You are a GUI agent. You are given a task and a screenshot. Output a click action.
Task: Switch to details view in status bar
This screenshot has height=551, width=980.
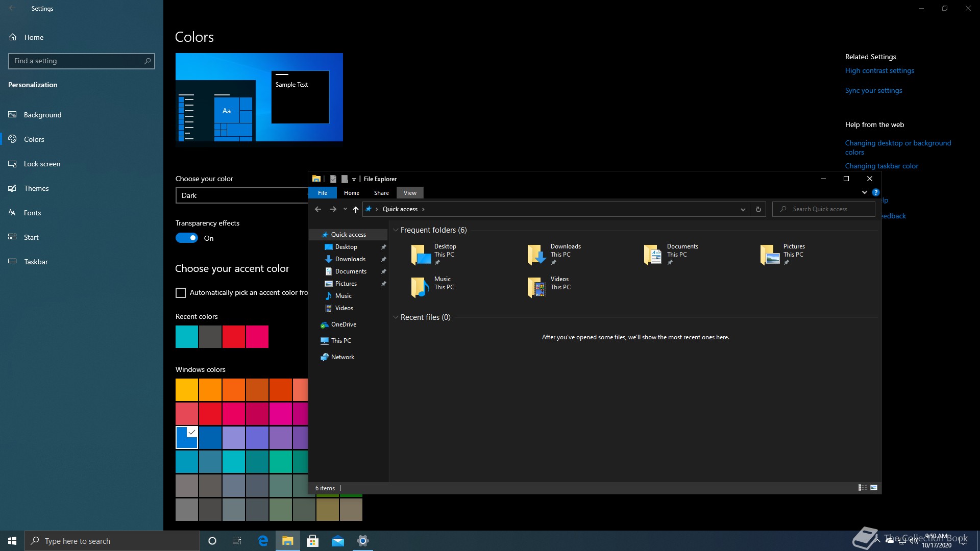(863, 488)
